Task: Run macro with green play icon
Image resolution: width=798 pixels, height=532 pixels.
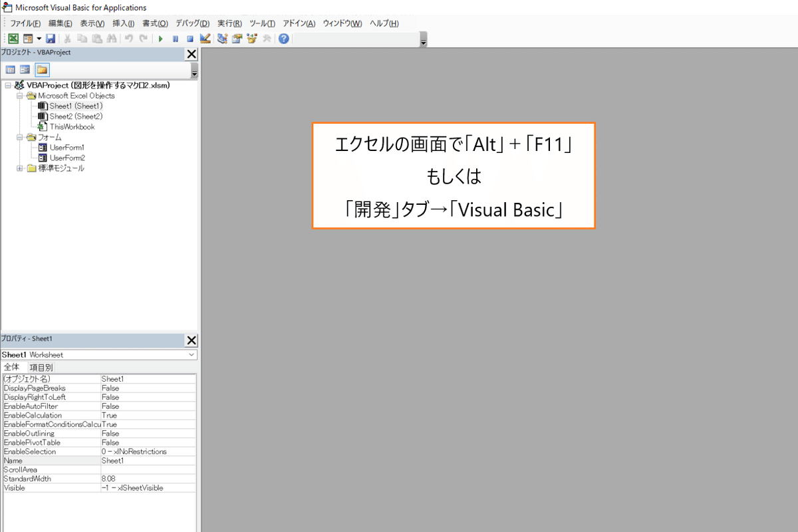Action: click(x=160, y=39)
